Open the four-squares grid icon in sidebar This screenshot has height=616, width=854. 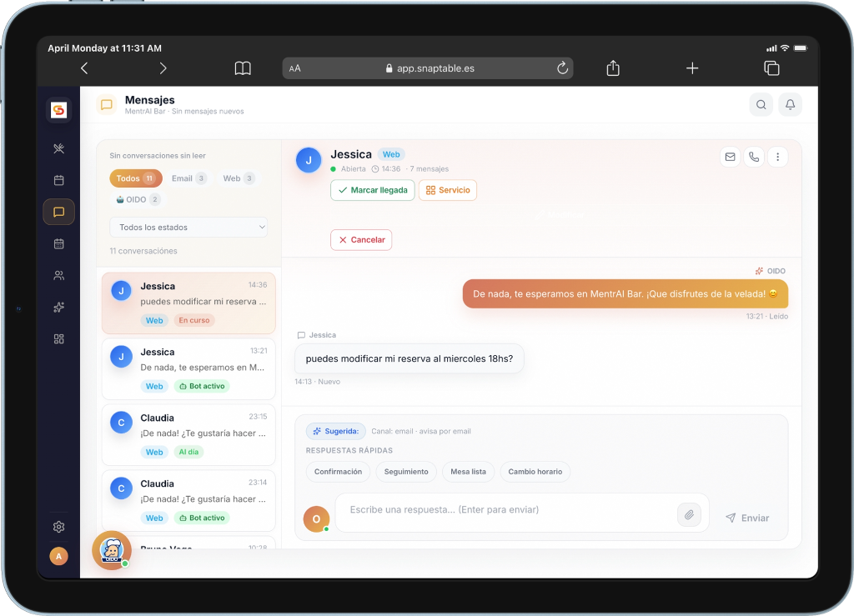[x=59, y=339]
